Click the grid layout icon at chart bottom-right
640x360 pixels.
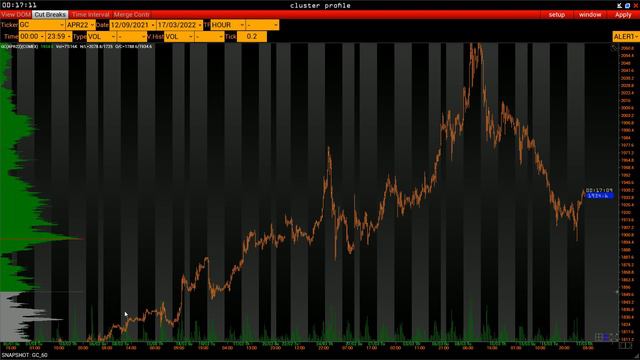tap(599, 337)
